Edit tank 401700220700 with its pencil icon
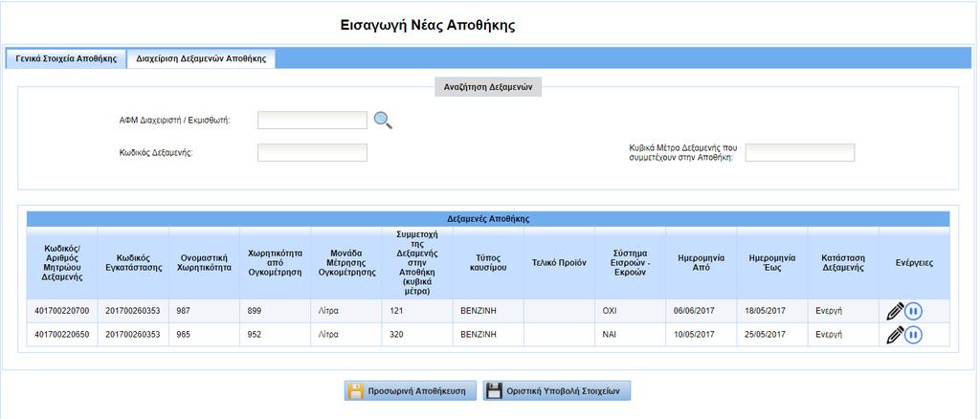The height and width of the screenshot is (419, 980). (895, 311)
